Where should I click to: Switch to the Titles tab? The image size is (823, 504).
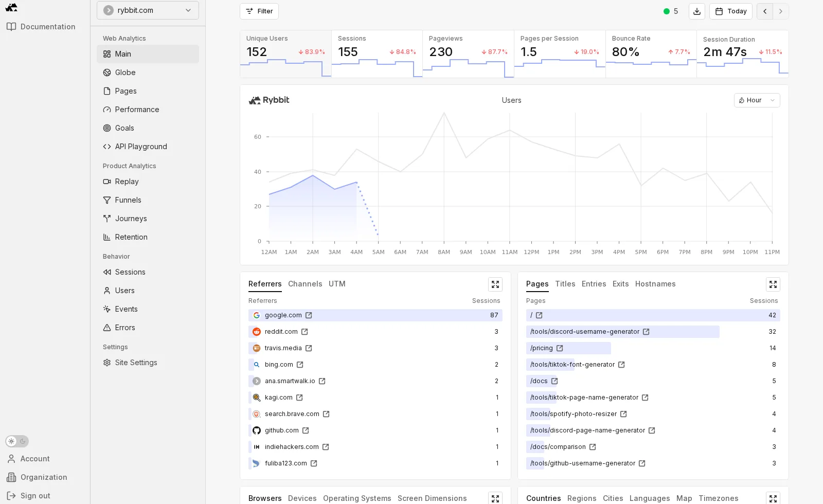[565, 284]
